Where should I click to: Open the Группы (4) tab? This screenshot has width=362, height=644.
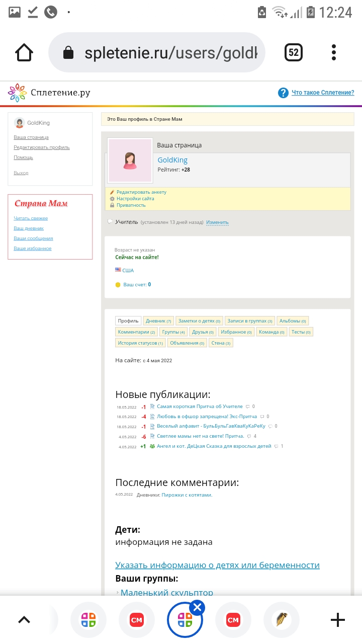pos(173,332)
